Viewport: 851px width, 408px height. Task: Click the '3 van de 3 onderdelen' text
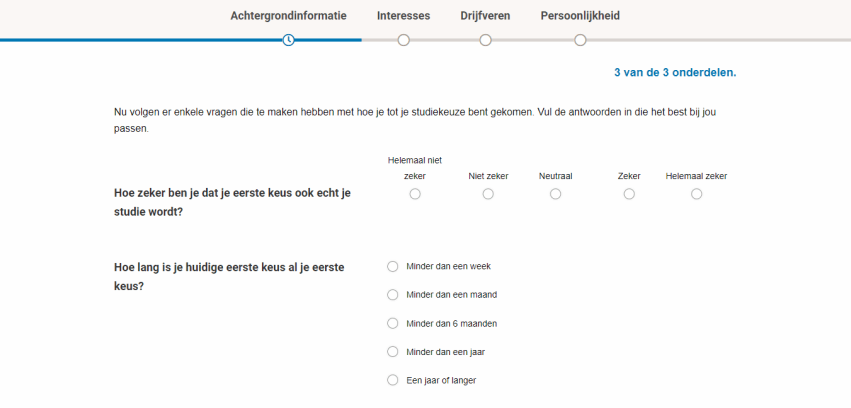675,73
